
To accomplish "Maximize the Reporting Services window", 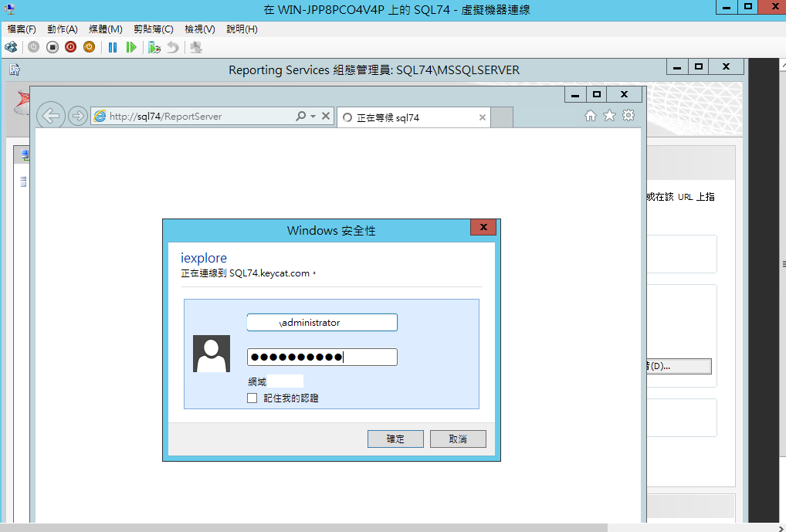I will click(699, 66).
